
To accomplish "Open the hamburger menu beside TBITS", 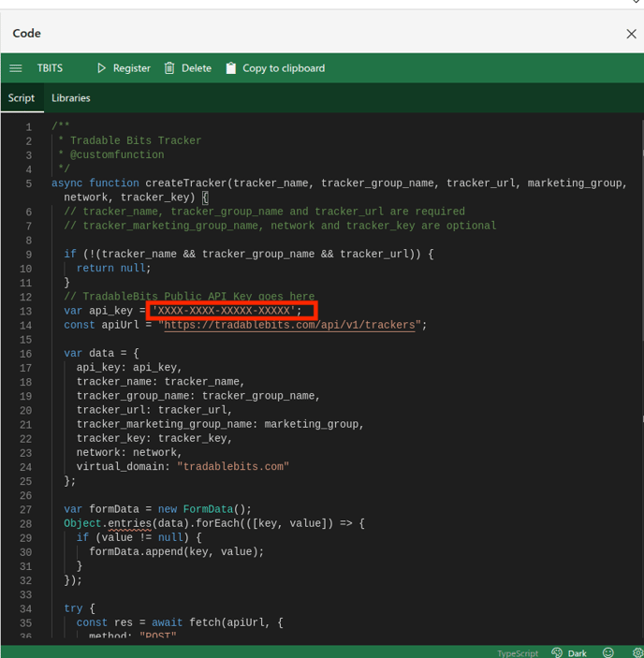I will [16, 68].
